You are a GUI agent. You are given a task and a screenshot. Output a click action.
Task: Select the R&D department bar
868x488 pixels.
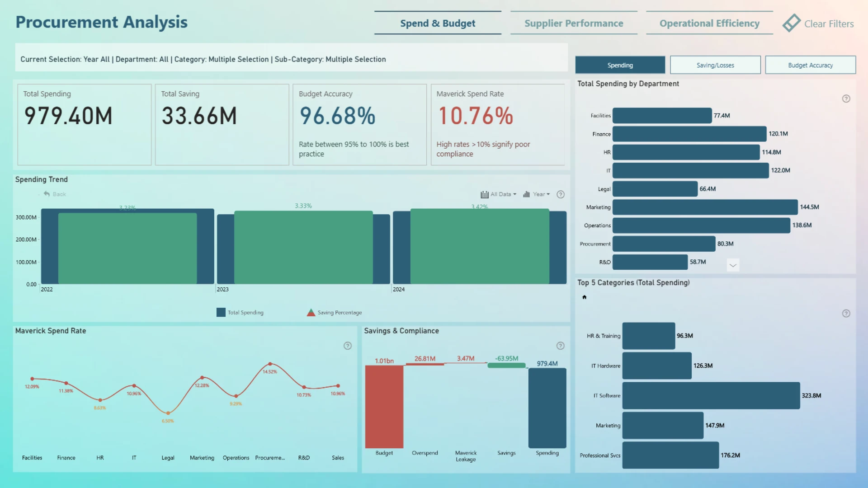coord(650,262)
